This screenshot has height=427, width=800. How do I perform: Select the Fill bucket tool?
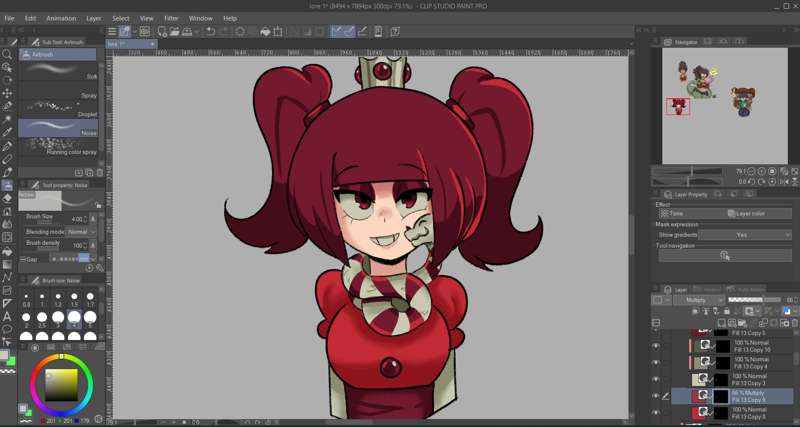pos(7,251)
